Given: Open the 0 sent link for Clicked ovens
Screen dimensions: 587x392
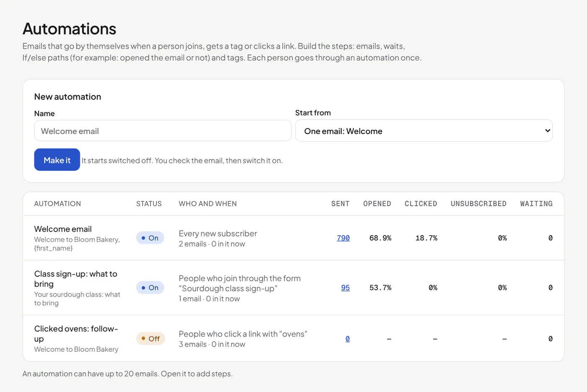Looking at the screenshot, I should click(x=348, y=339).
